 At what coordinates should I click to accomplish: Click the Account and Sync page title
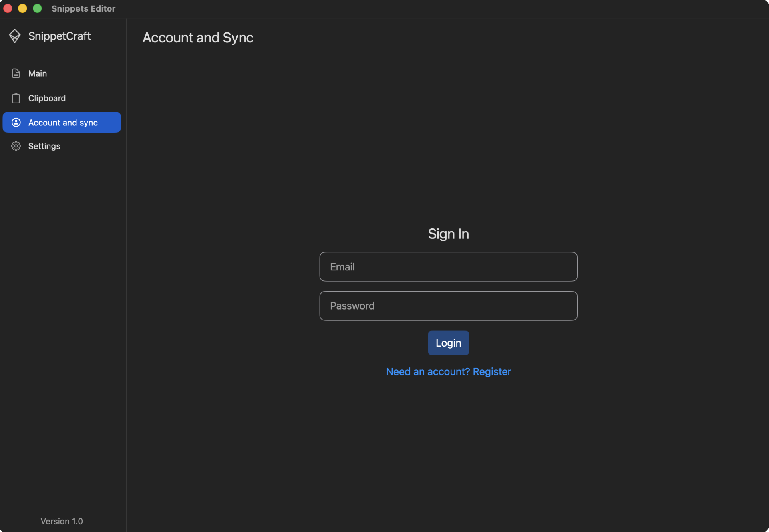198,38
